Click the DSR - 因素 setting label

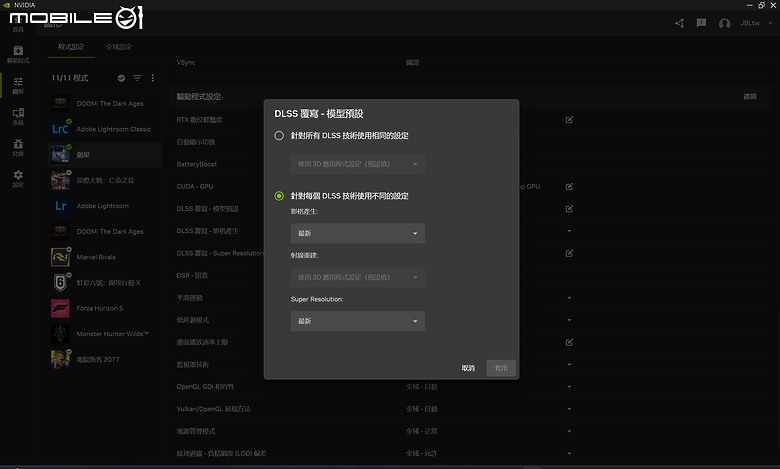click(x=192, y=275)
